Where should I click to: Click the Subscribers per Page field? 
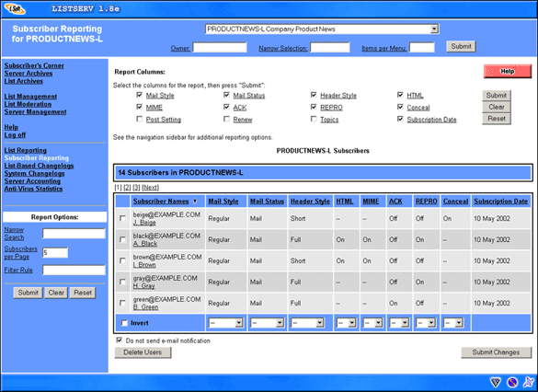point(55,253)
